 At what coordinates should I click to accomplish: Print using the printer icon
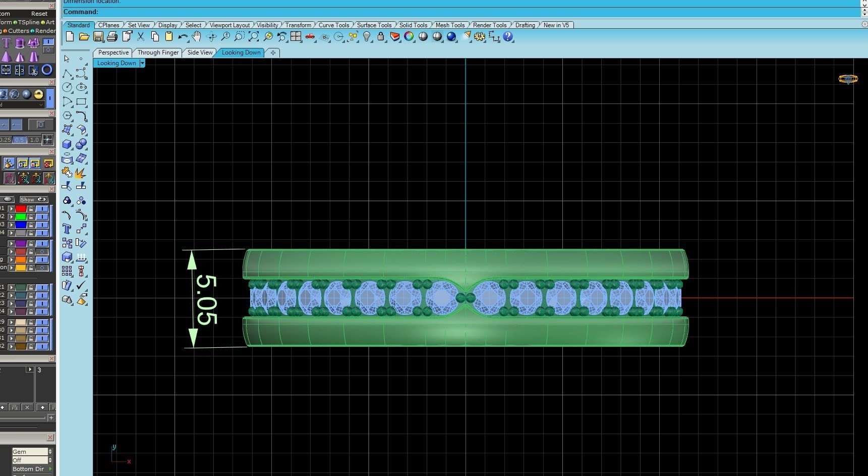click(112, 36)
